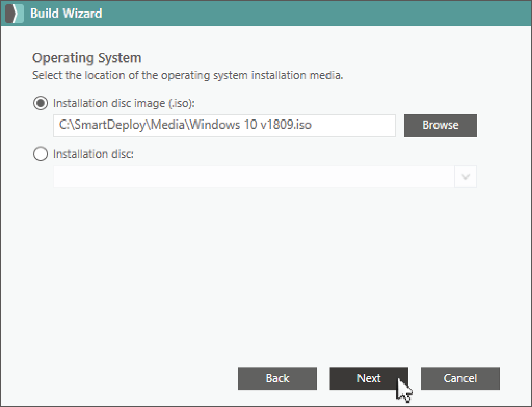Image resolution: width=532 pixels, height=407 pixels.
Task: Select the Installation disc radio button
Action: [41, 154]
